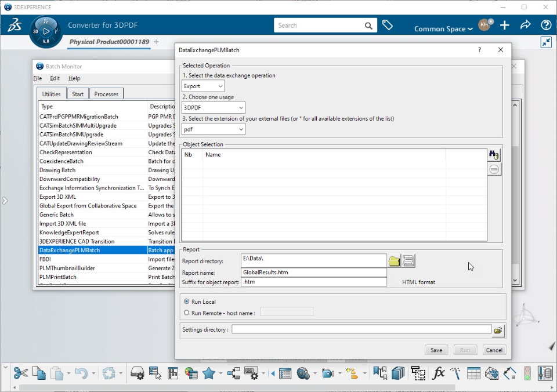Click the plus add icon in top bar
Screen dimensions: 557x392
tap(504, 25)
